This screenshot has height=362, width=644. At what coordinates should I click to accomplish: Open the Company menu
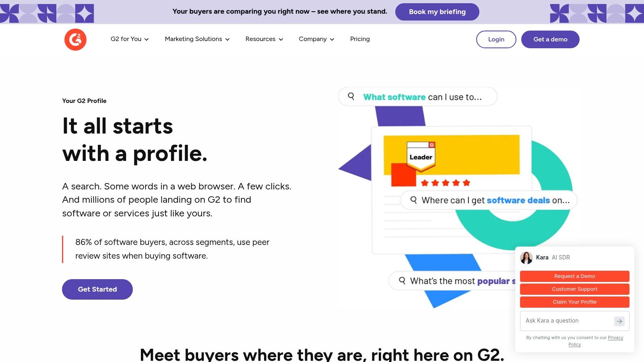pos(316,39)
